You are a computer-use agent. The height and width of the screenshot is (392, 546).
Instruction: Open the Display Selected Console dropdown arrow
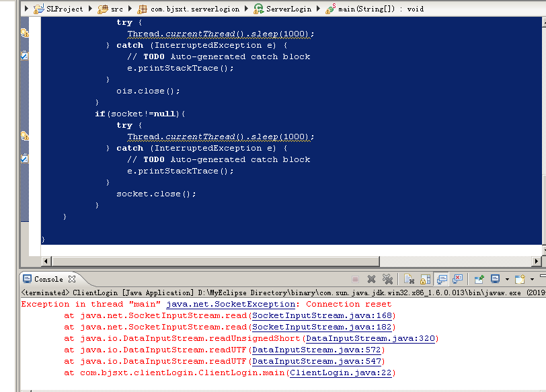[x=507, y=279]
